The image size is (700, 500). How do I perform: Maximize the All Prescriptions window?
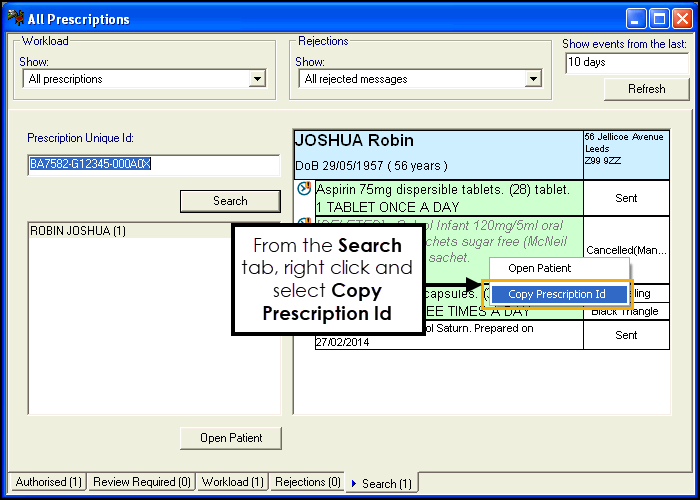[659, 19]
